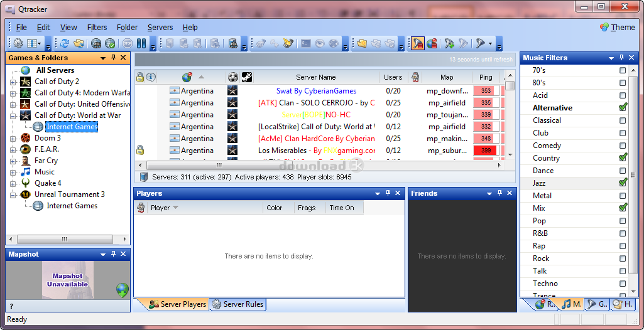
Task: Click the Theme color icon
Action: point(604,28)
